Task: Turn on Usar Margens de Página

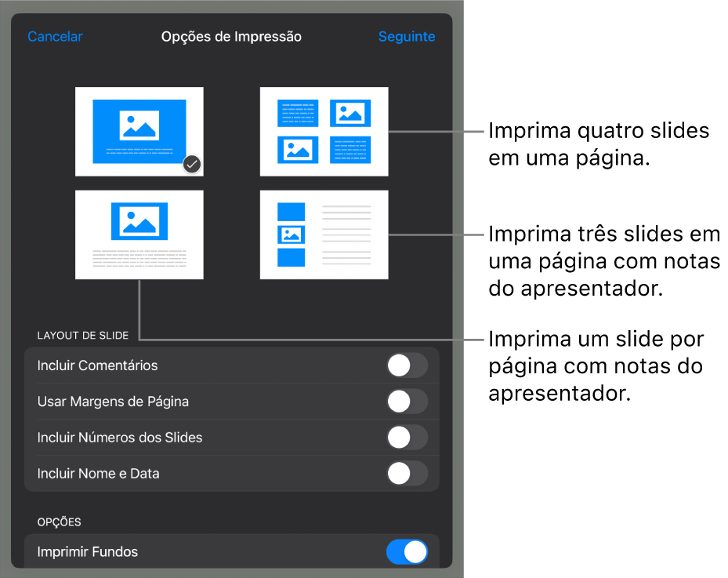Action: pyautogui.click(x=407, y=402)
